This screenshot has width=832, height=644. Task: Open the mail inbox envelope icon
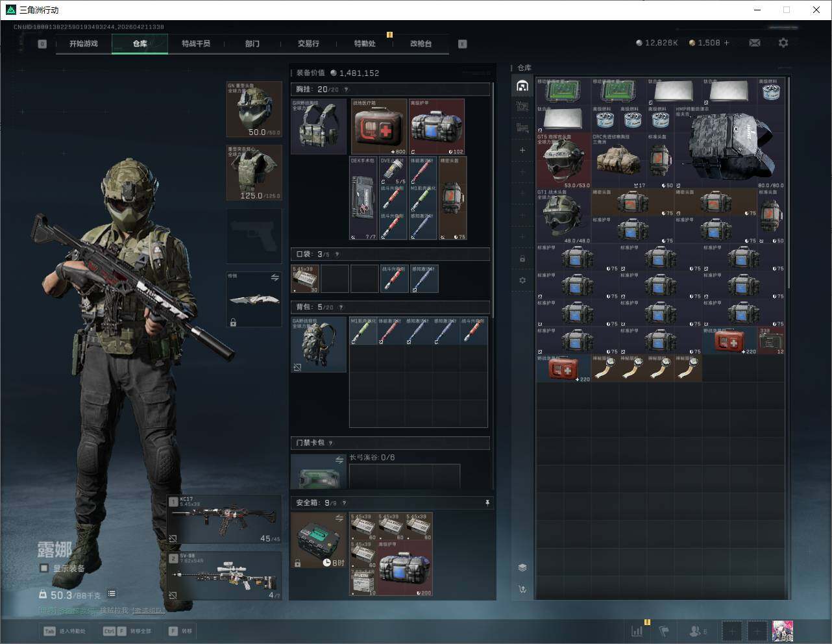coord(755,43)
